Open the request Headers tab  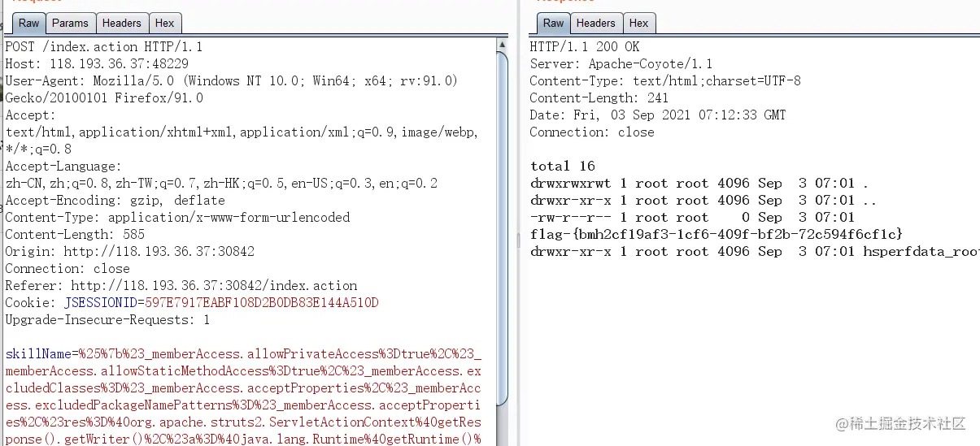(122, 24)
